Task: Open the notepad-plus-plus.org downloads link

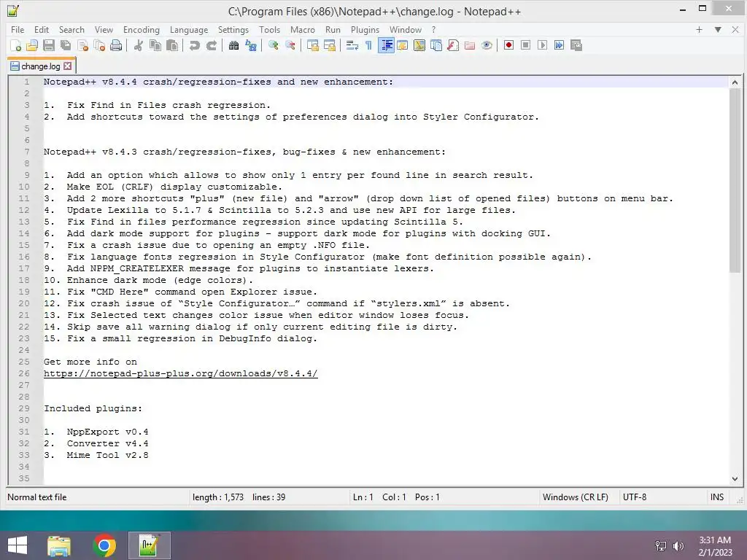Action: [x=181, y=373]
